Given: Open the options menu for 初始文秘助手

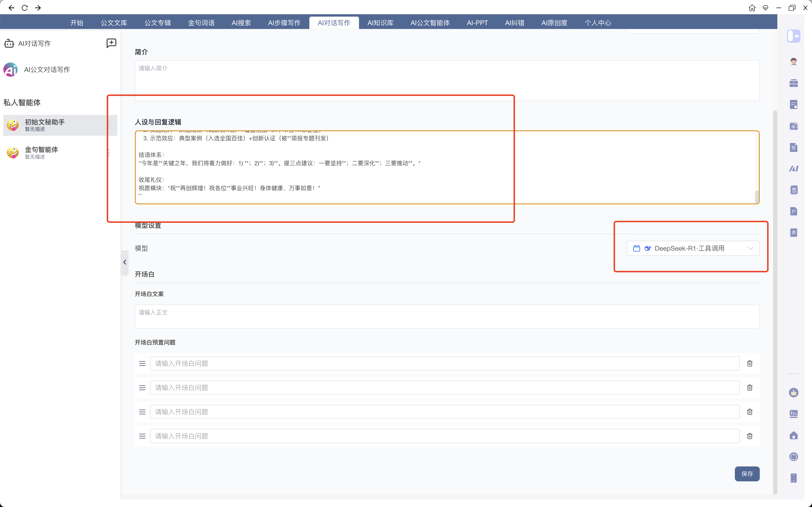Looking at the screenshot, I should coord(109,125).
